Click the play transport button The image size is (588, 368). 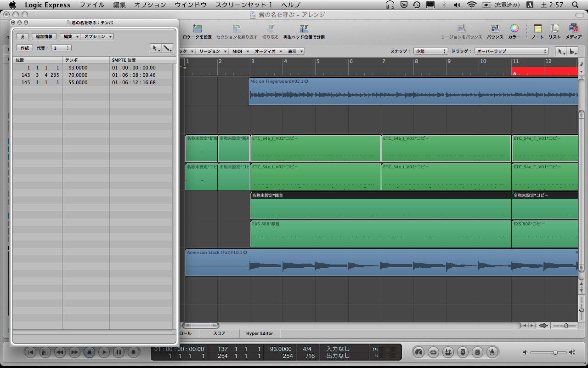[104, 352]
